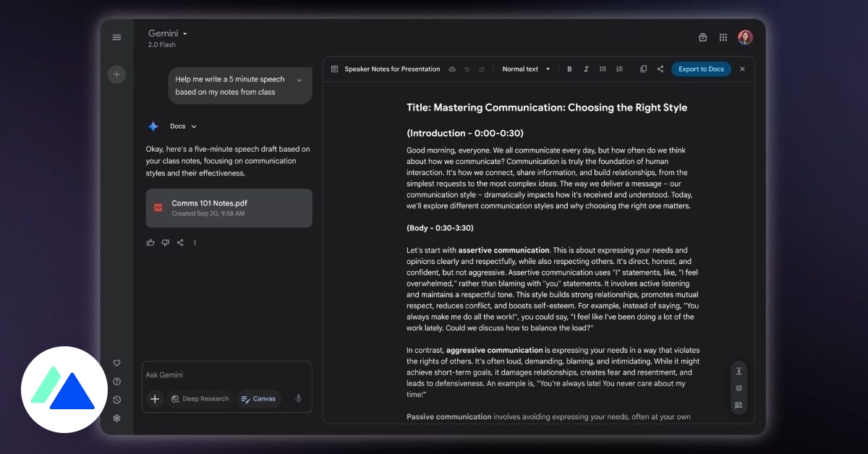Image resolution: width=868 pixels, height=454 pixels.
Task: Open the plus icon to attach files
Action: [x=155, y=398]
